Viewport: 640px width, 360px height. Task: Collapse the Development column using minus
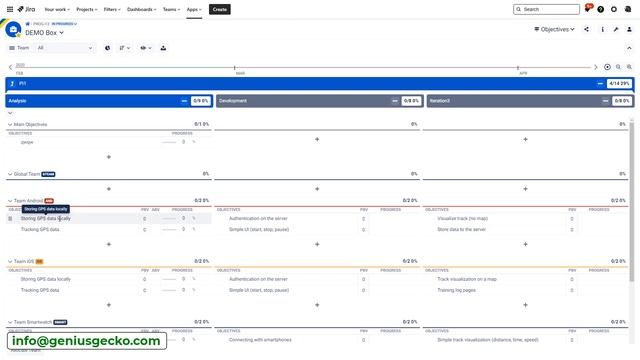[395, 101]
